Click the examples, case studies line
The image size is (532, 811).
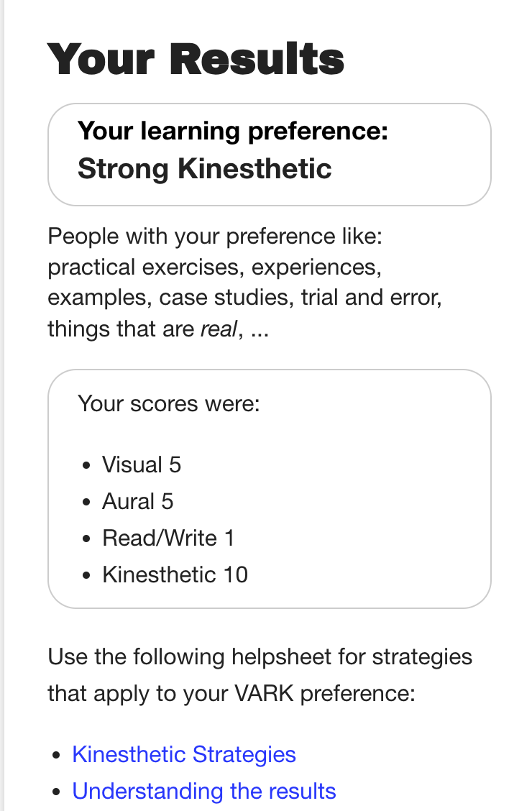coord(244,298)
